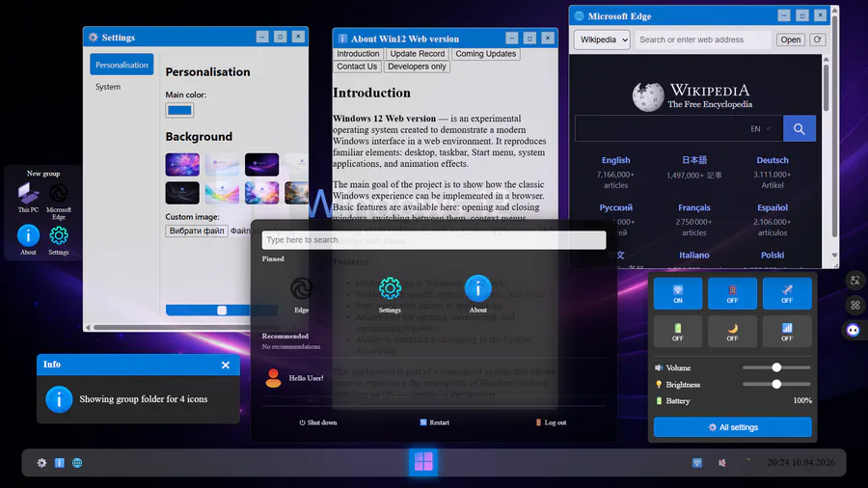
Task: Open Settings gear icon in New group folder
Action: point(59,239)
